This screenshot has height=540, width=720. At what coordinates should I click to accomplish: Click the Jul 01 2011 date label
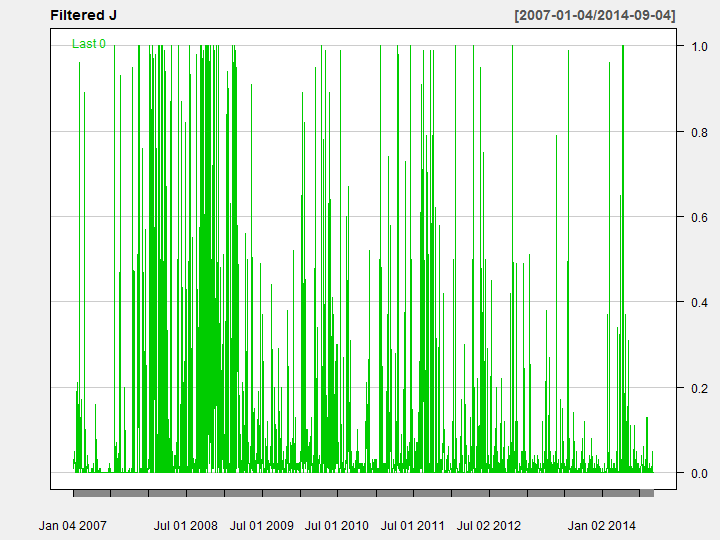(413, 525)
